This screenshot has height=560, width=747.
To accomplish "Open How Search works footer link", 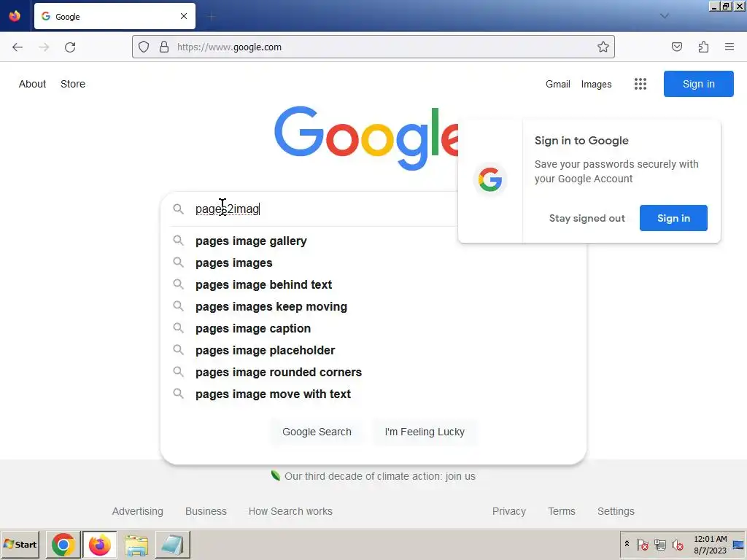I will click(x=290, y=511).
